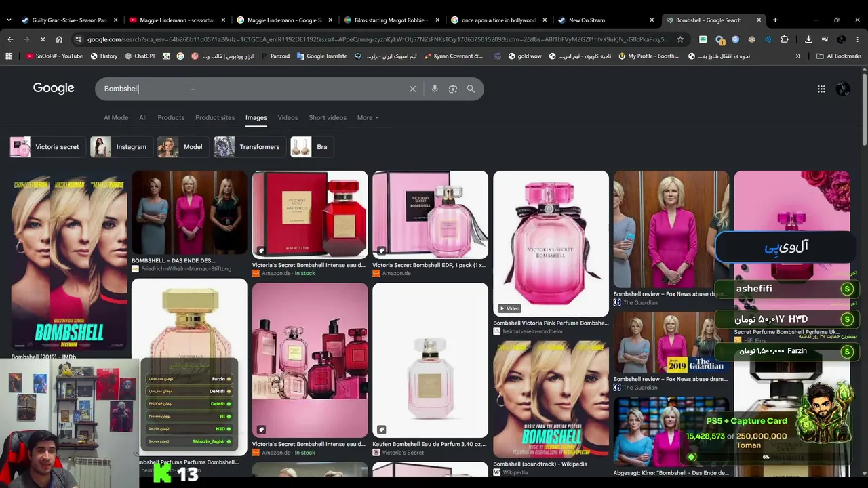The width and height of the screenshot is (868, 488).
Task: Open the Bombshell soundtrack Wikipedia image
Action: [551, 399]
